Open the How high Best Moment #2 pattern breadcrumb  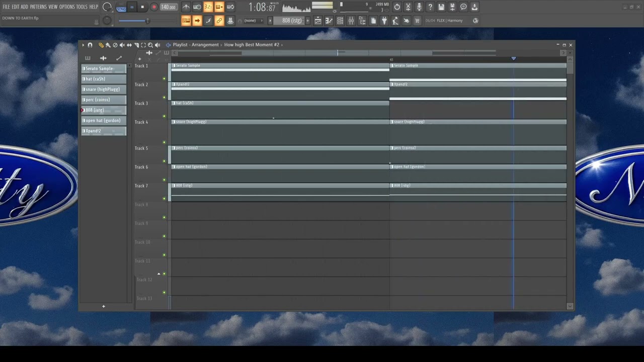(x=252, y=45)
